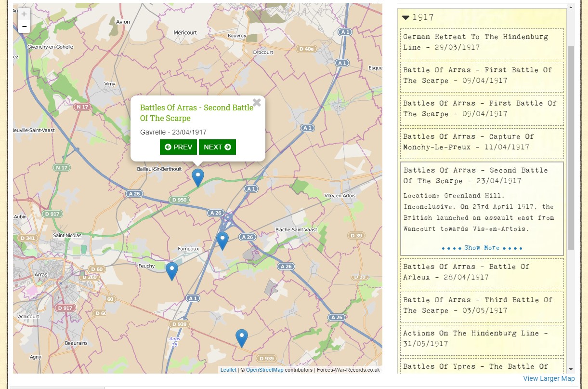Viewport: 588px width, 389px height.
Task: Advance to next battle with NEXT
Action: (217, 147)
